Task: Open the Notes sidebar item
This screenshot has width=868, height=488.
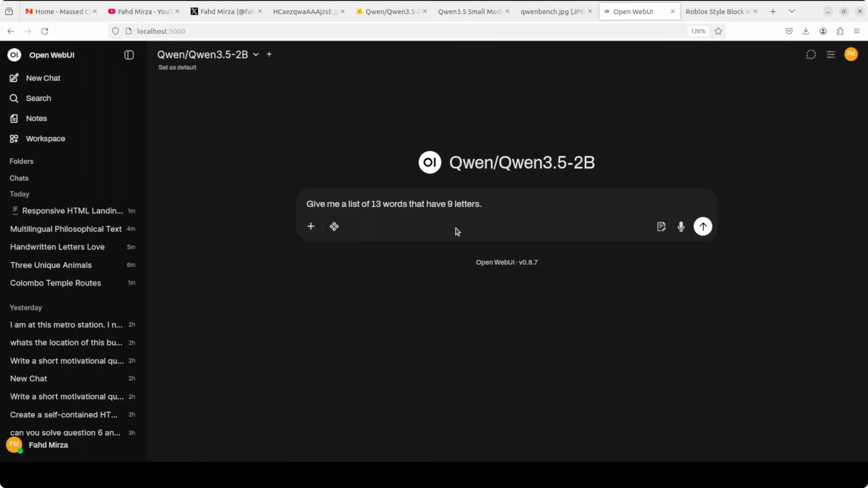Action: pos(36,119)
